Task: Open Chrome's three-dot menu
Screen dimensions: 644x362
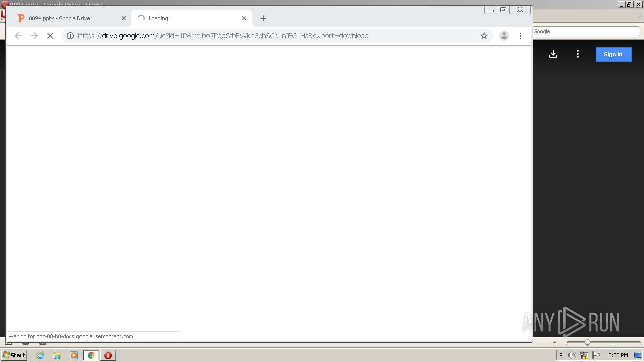Action: click(x=520, y=36)
